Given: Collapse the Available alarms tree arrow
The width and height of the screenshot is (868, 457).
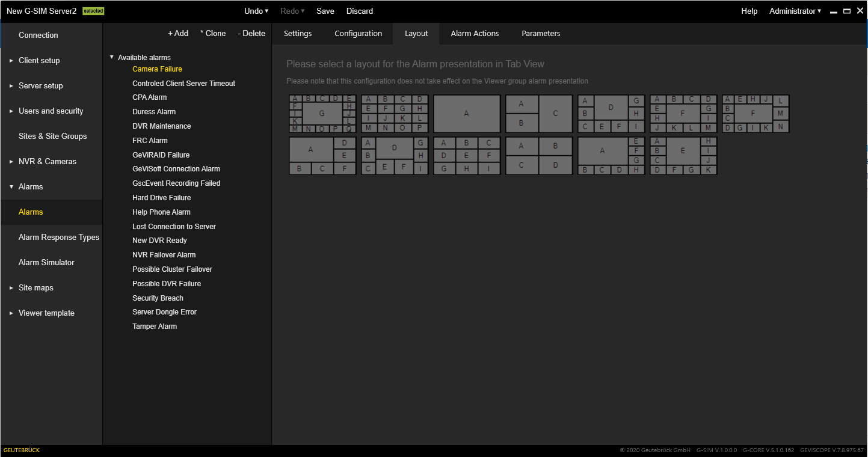Looking at the screenshot, I should point(112,57).
